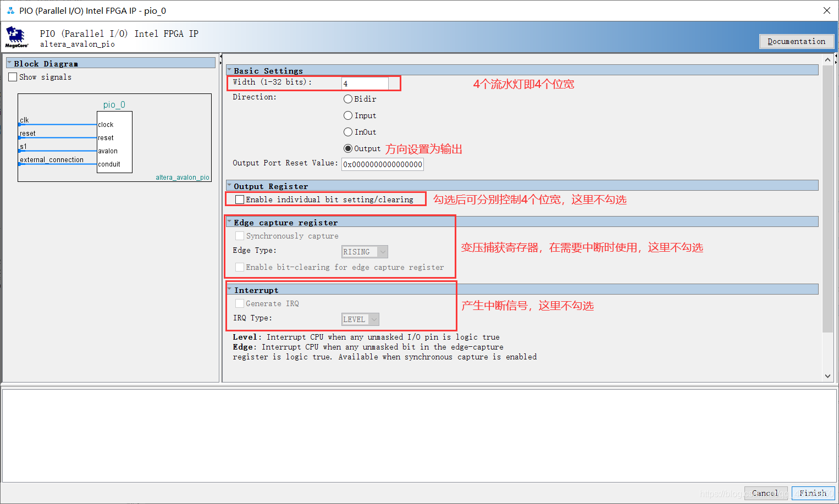The height and width of the screenshot is (504, 839).
Task: Click the external_connection label in diagram
Action: coord(52,159)
